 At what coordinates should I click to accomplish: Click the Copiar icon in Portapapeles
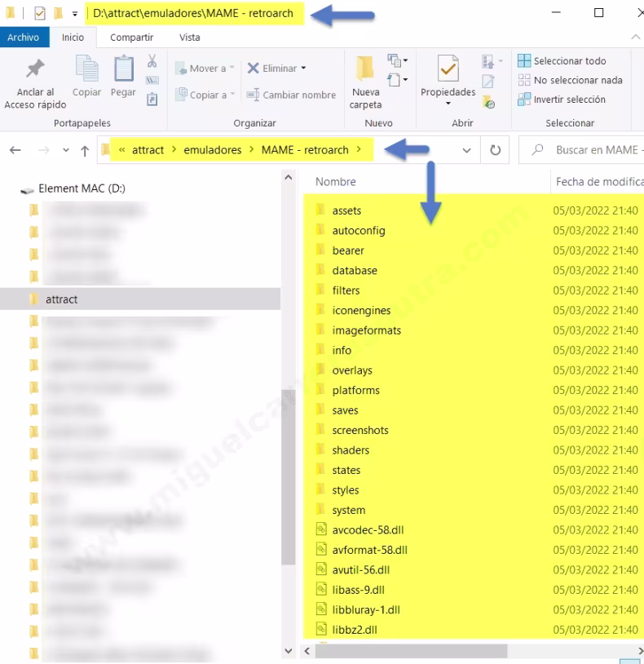86,68
